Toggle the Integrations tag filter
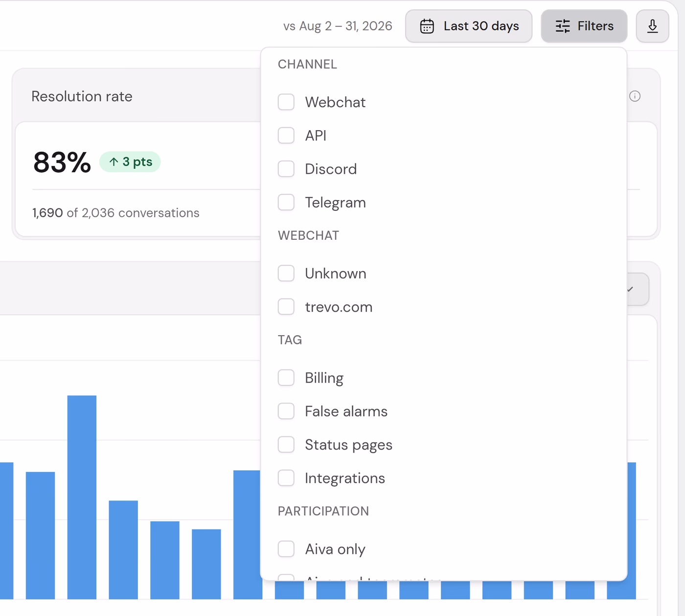Image resolution: width=685 pixels, height=616 pixels. click(x=286, y=478)
